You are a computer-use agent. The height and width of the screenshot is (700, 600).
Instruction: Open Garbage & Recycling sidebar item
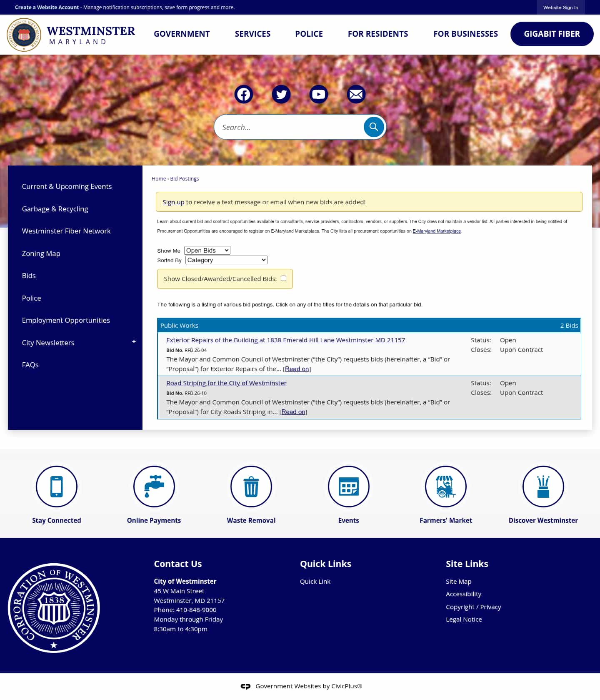click(x=55, y=209)
